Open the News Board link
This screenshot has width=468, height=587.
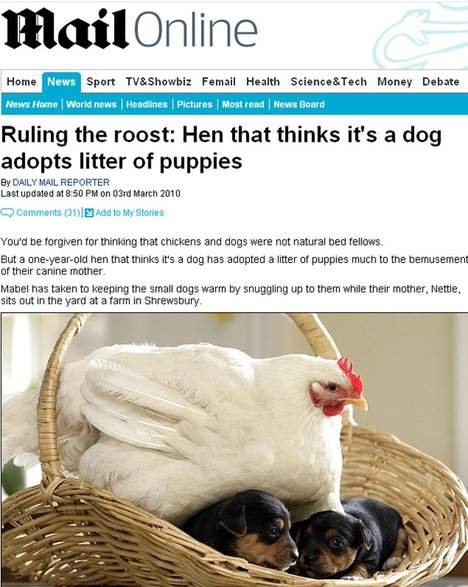(299, 104)
